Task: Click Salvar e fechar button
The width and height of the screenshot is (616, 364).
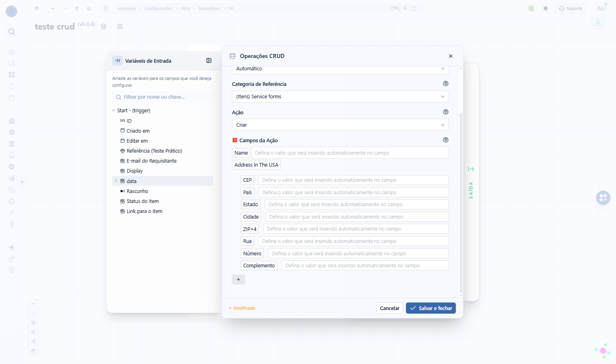Action: click(x=431, y=308)
